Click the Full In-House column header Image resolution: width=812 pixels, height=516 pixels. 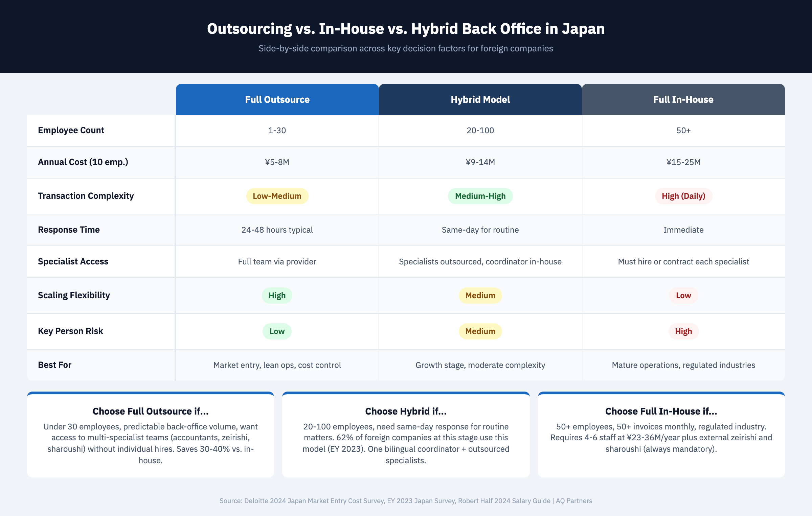pyautogui.click(x=683, y=99)
